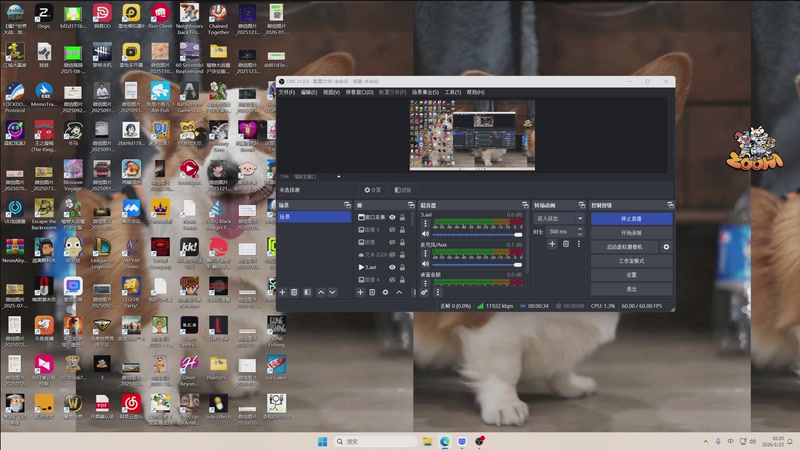Show hidden 文本 (GDI) source via eye
800x450 pixels.
click(x=392, y=255)
